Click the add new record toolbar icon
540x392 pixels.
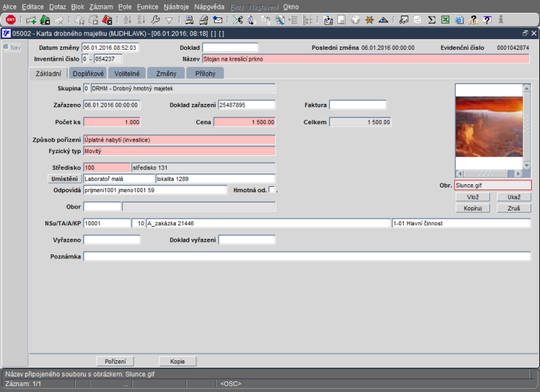31,20
